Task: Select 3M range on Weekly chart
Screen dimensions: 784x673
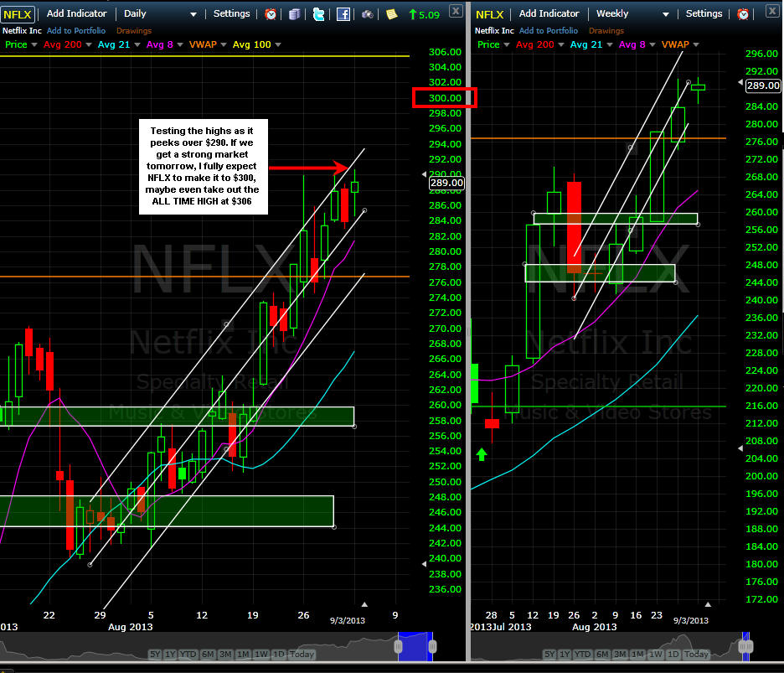Action: coord(620,654)
